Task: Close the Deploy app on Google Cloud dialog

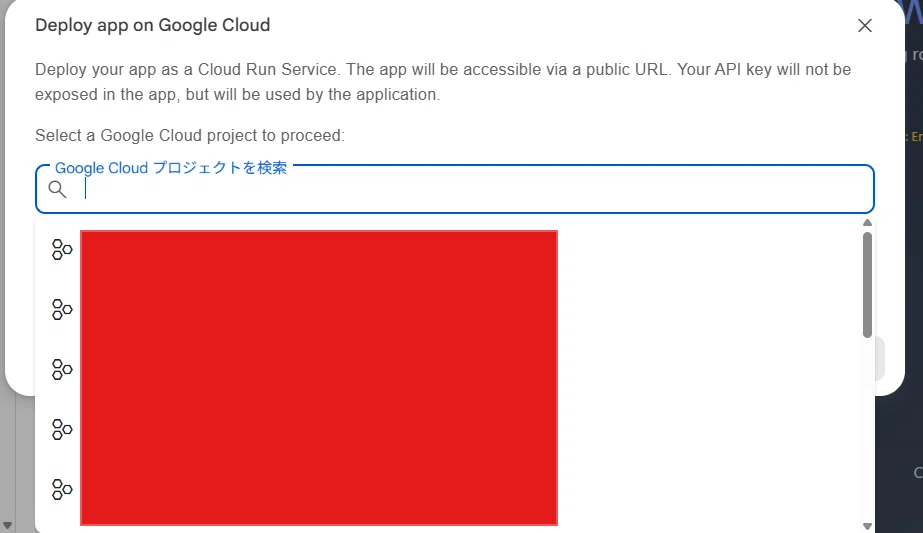Action: tap(864, 25)
